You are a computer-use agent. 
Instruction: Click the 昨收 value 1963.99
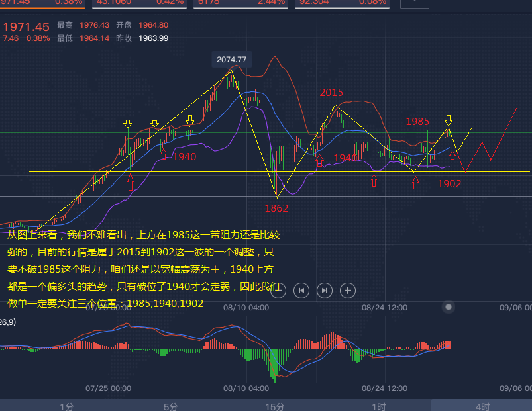pos(153,38)
